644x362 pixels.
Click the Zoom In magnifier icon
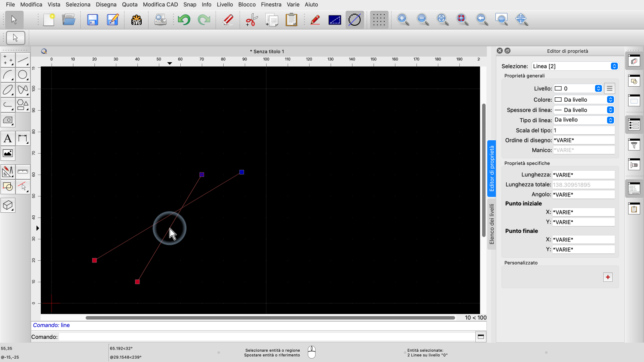coord(403,19)
